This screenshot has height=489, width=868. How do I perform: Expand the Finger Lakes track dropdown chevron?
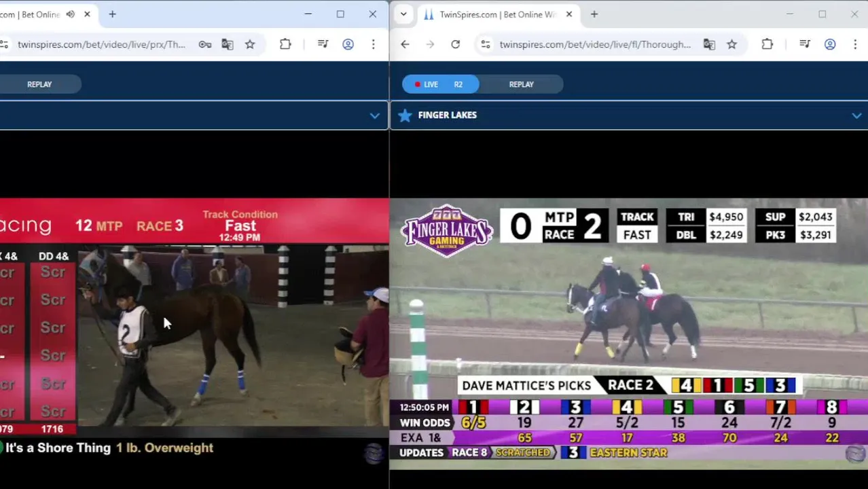click(856, 115)
